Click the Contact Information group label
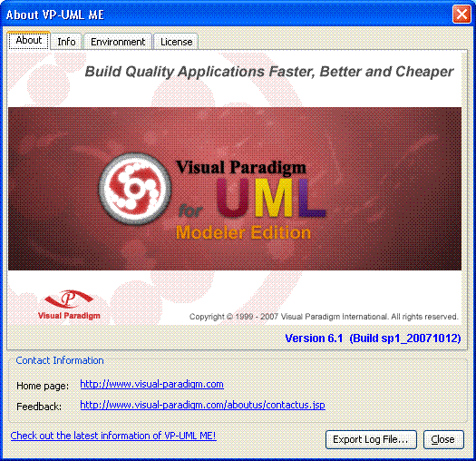476x461 pixels. click(x=60, y=360)
